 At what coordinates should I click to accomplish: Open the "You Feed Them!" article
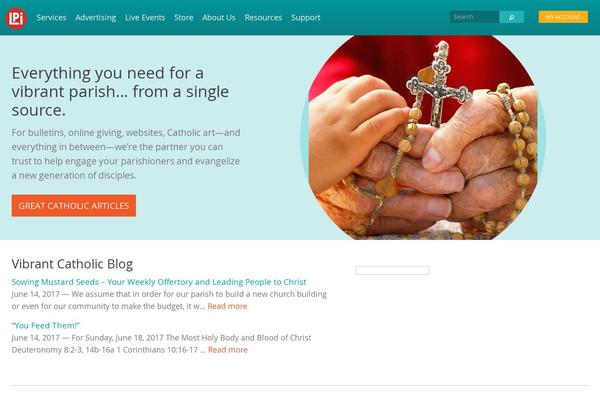click(46, 326)
